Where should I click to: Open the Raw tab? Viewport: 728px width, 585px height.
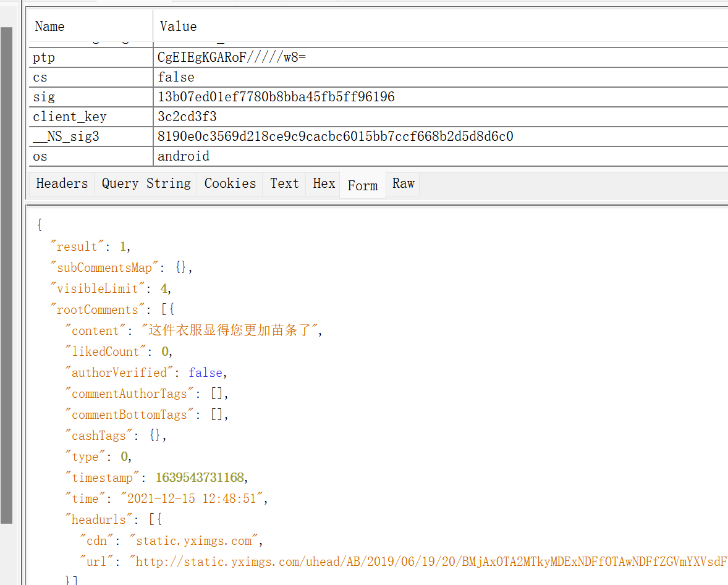point(404,183)
